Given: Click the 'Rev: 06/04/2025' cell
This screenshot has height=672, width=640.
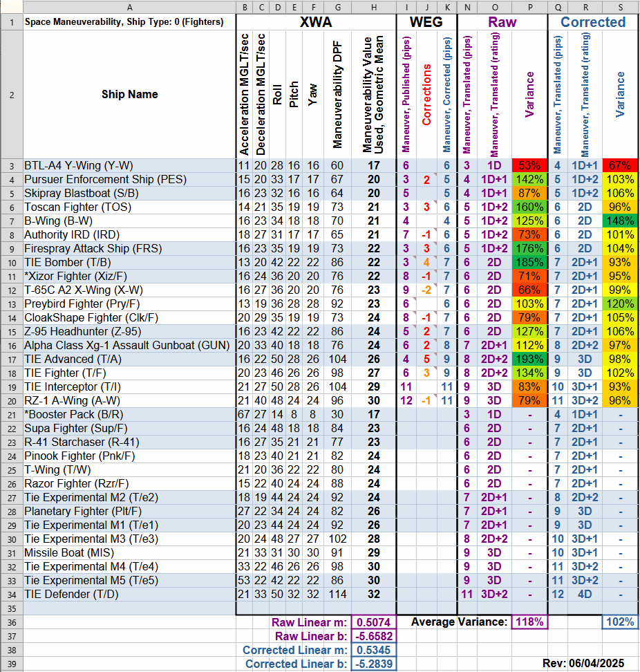Looking at the screenshot, I should (583, 664).
